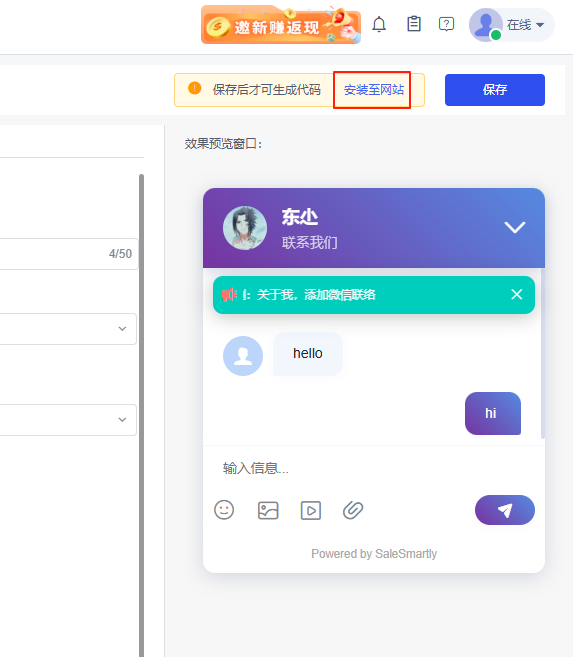Click the input field showing 4/50
The image size is (573, 657).
point(69,254)
